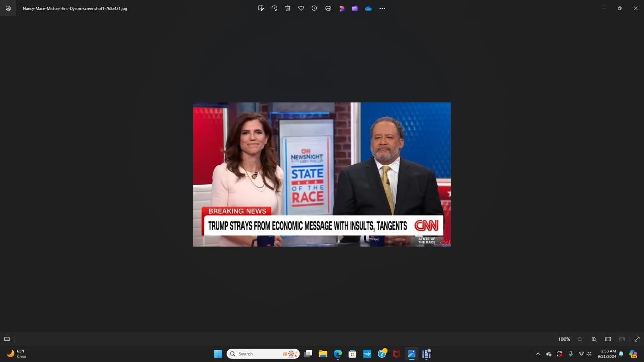Open the Edit image tool
The height and width of the screenshot is (362, 644).
(x=261, y=8)
